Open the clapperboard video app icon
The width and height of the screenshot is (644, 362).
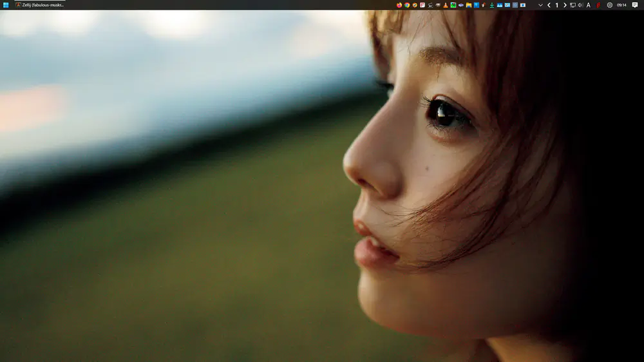tap(430, 5)
